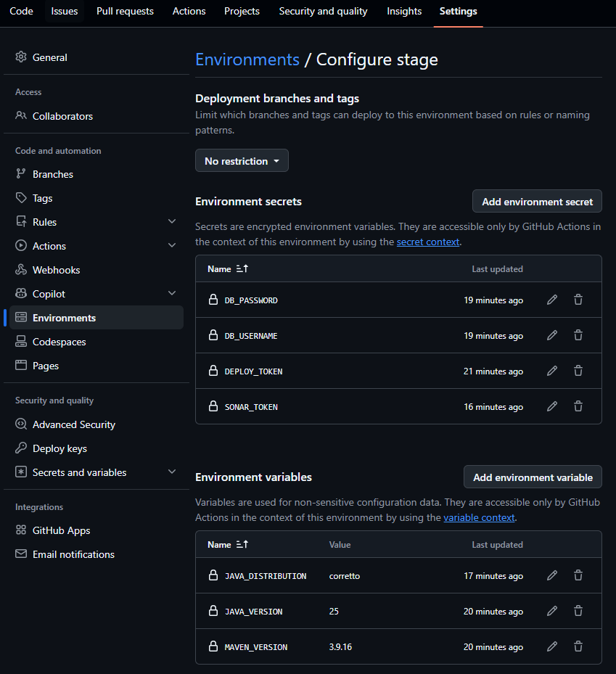Open the Projects tab
The height and width of the screenshot is (674, 616).
(x=242, y=11)
